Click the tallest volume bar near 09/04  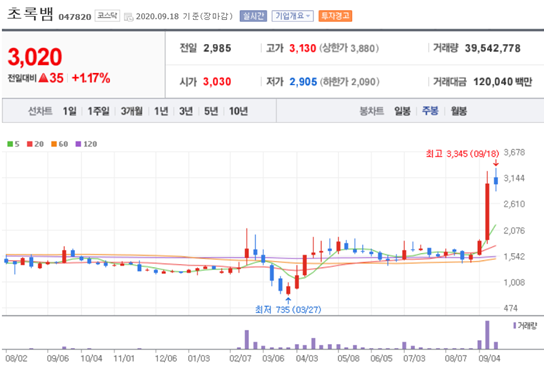(x=487, y=335)
